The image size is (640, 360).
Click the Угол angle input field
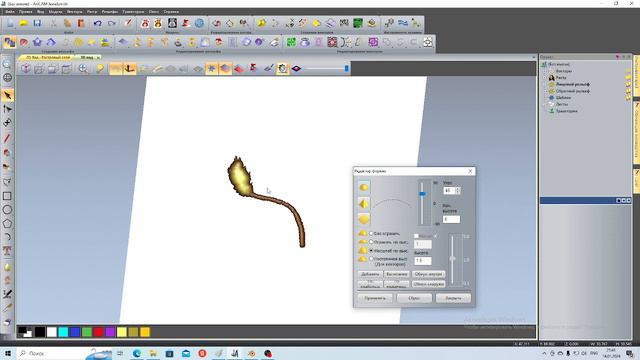pos(449,191)
